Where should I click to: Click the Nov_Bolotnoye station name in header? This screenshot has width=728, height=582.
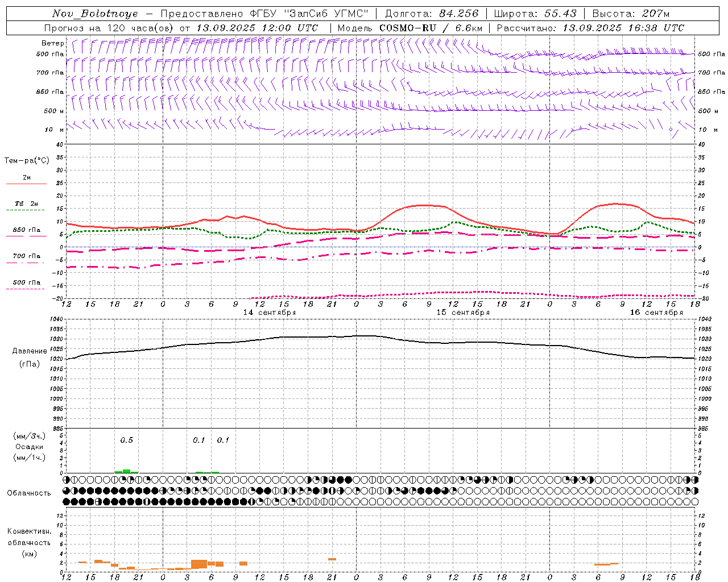point(95,14)
